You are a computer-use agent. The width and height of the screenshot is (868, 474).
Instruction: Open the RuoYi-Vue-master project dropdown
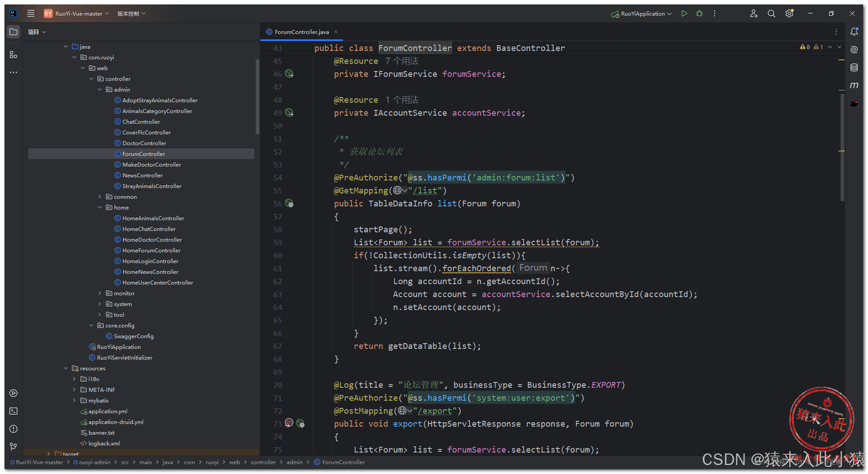pyautogui.click(x=76, y=13)
